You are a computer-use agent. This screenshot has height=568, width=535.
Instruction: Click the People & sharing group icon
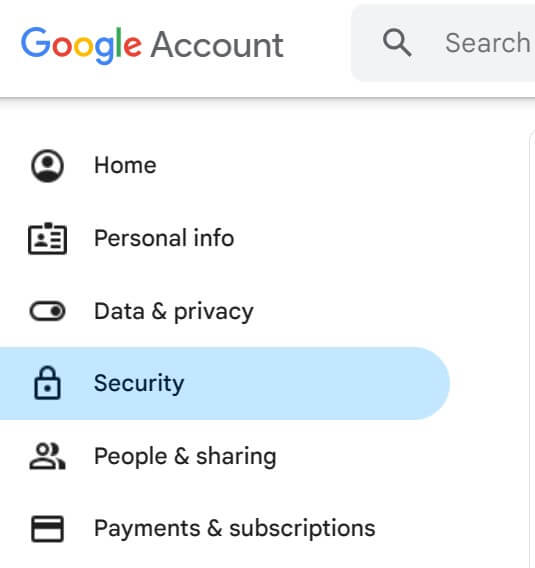point(47,456)
